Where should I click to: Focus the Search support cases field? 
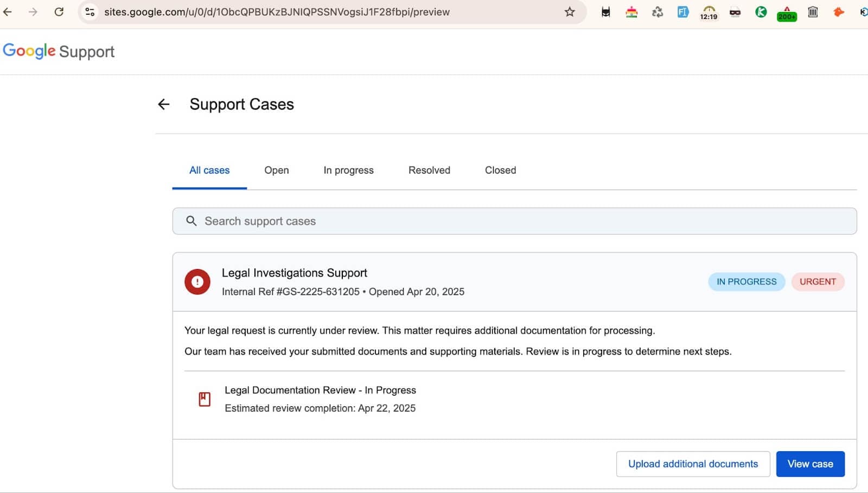tap(514, 221)
